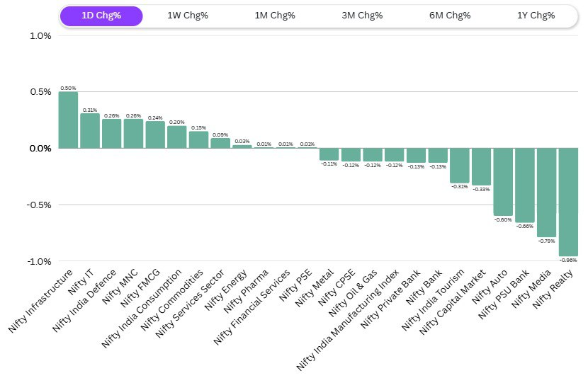This screenshot has width=588, height=378.
Task: Click the -1.0% y-axis tick label
Action: point(39,261)
